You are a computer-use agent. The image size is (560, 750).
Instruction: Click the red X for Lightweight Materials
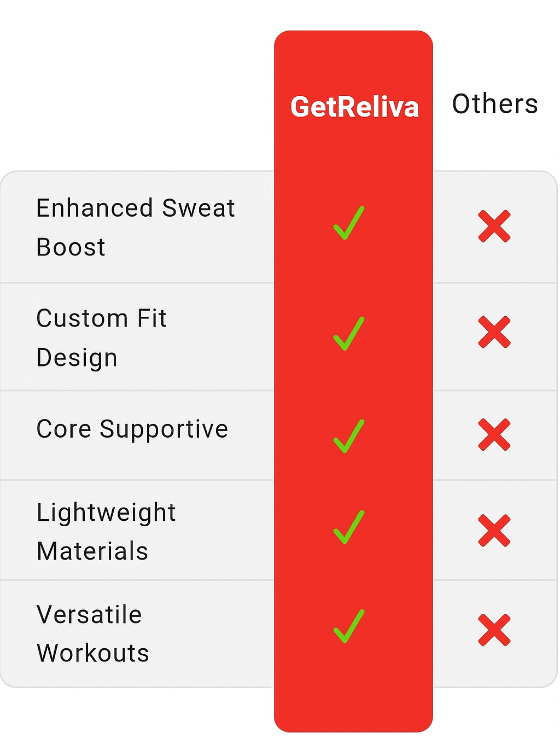tap(494, 531)
